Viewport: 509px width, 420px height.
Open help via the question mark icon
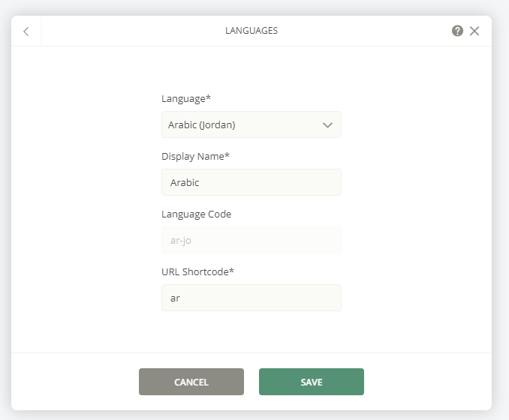tap(457, 31)
